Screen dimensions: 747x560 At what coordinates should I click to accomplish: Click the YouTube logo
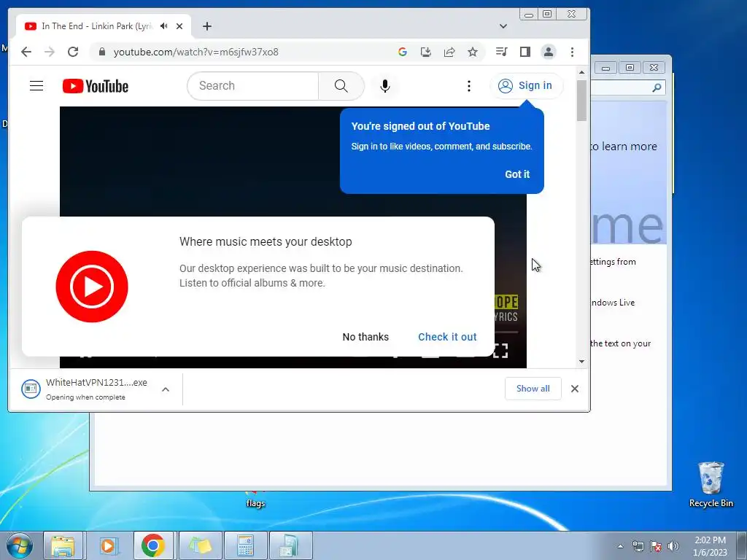96,86
